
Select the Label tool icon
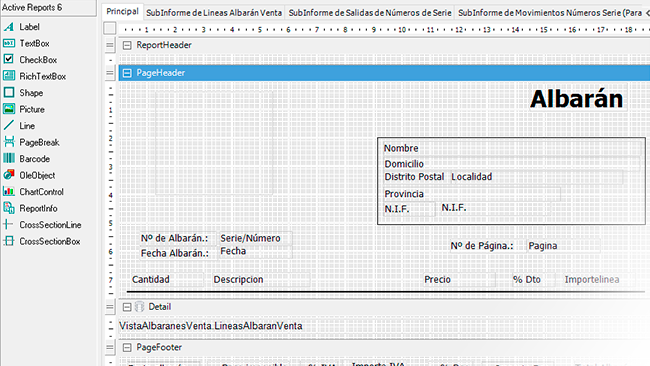click(x=9, y=27)
